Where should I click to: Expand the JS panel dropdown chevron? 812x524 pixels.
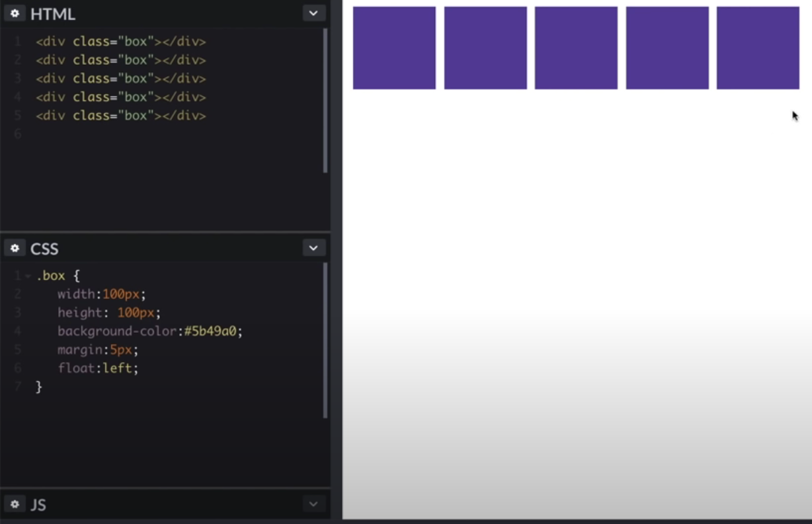click(x=313, y=504)
